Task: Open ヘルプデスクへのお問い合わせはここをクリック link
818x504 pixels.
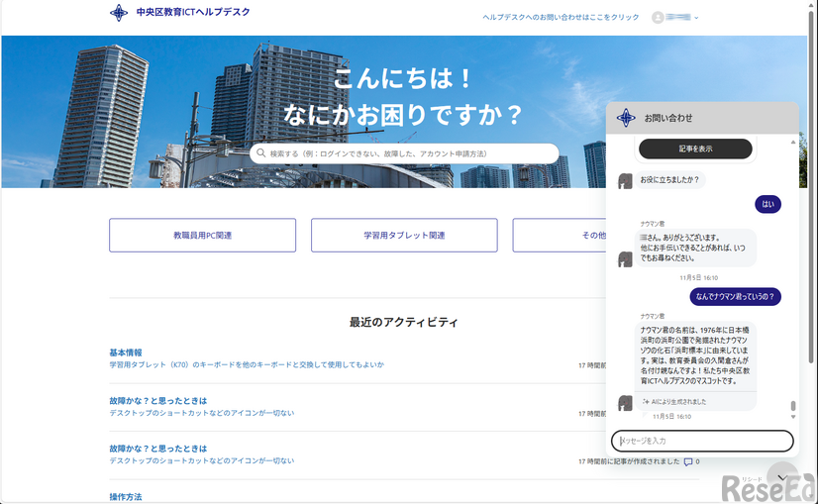Action: point(561,17)
